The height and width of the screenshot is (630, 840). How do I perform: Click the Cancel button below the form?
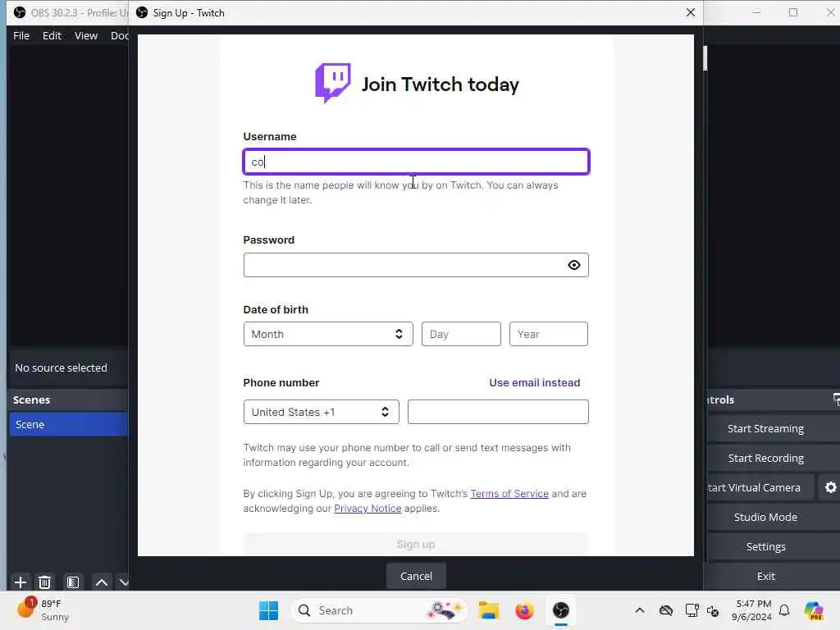coord(416,576)
